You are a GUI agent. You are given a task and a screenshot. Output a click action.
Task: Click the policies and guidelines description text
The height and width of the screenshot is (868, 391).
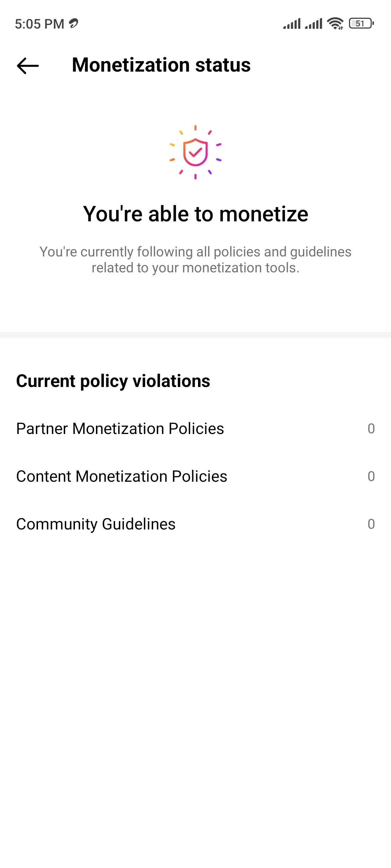pos(195,260)
